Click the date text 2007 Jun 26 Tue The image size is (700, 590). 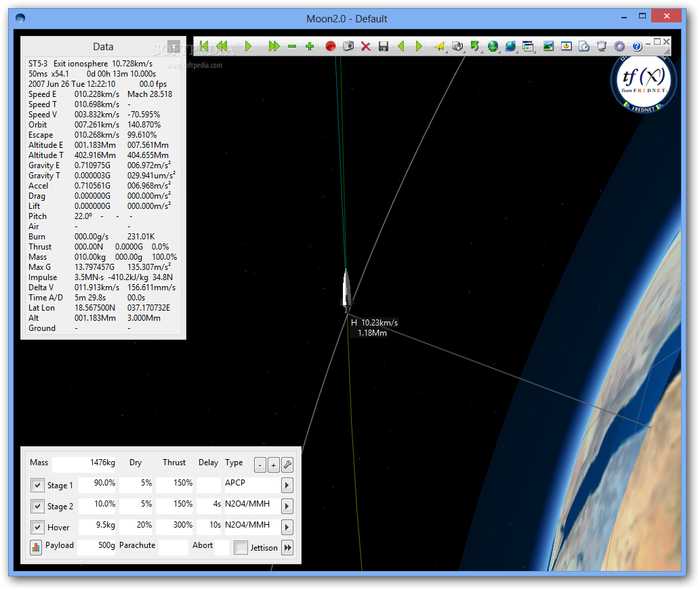[x=56, y=84]
